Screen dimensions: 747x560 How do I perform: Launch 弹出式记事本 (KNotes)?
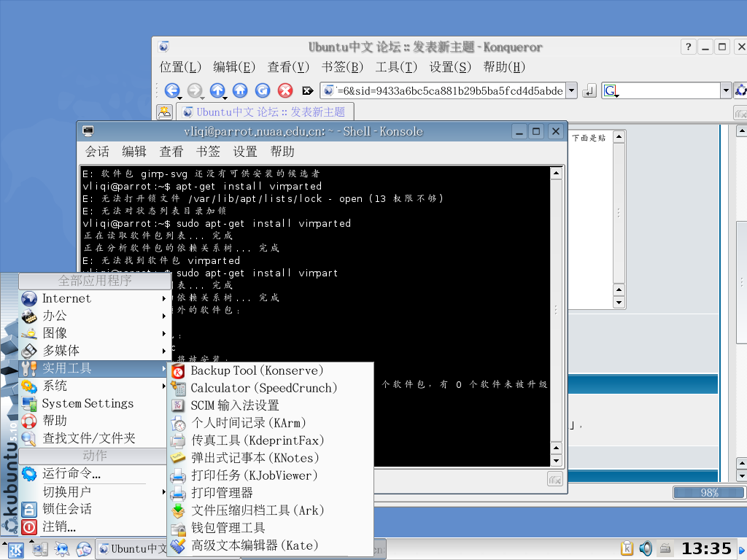click(x=271, y=458)
